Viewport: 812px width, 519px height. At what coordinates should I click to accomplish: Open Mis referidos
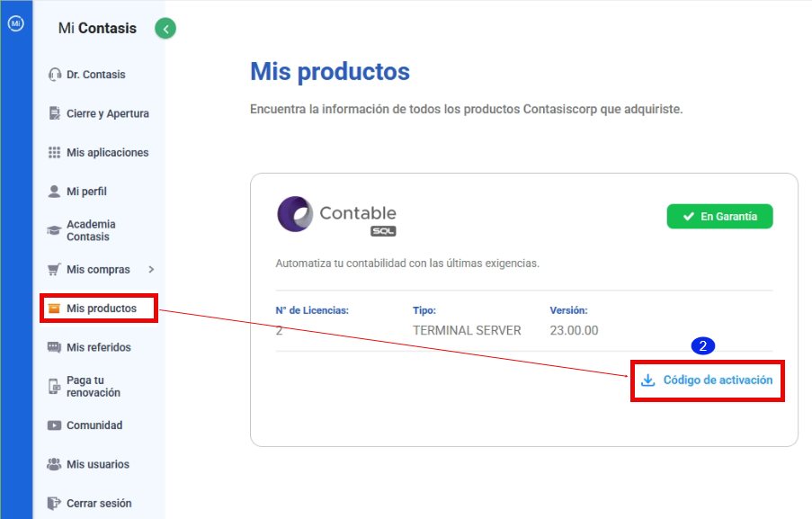pos(99,347)
